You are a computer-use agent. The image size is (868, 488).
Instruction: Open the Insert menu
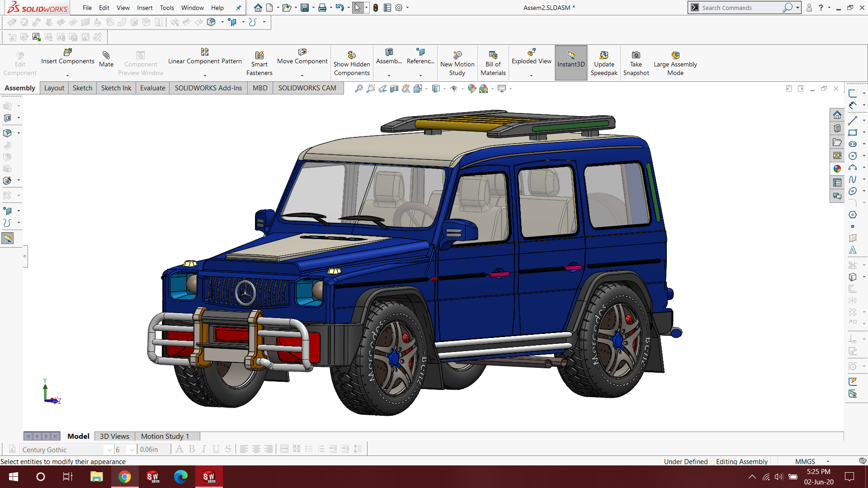(145, 8)
